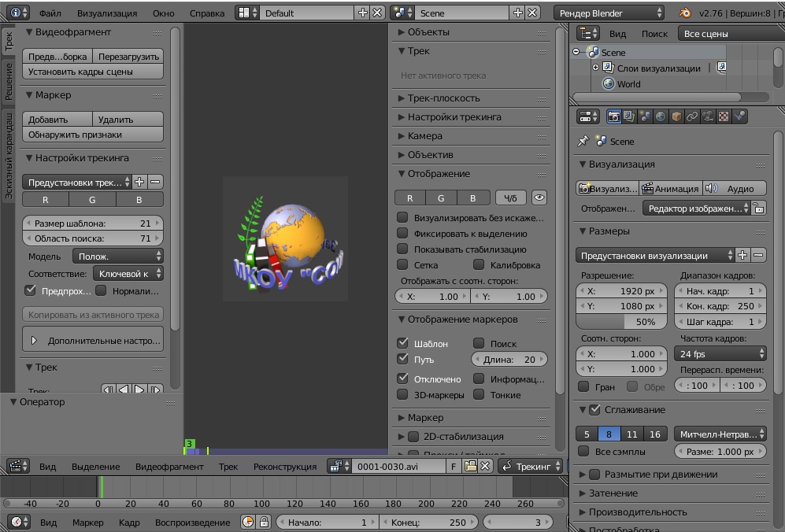
Task: Open the Модель dropdown showing Полож.
Action: (x=117, y=257)
